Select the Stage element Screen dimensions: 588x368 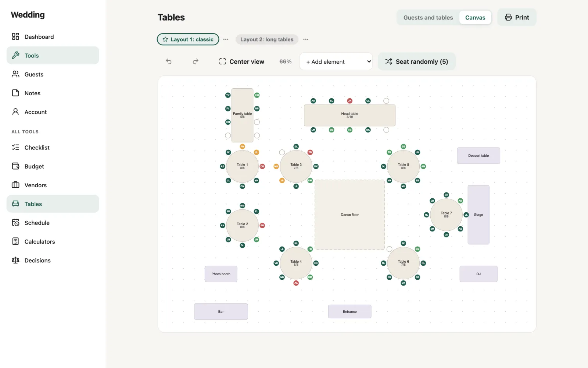(x=478, y=215)
